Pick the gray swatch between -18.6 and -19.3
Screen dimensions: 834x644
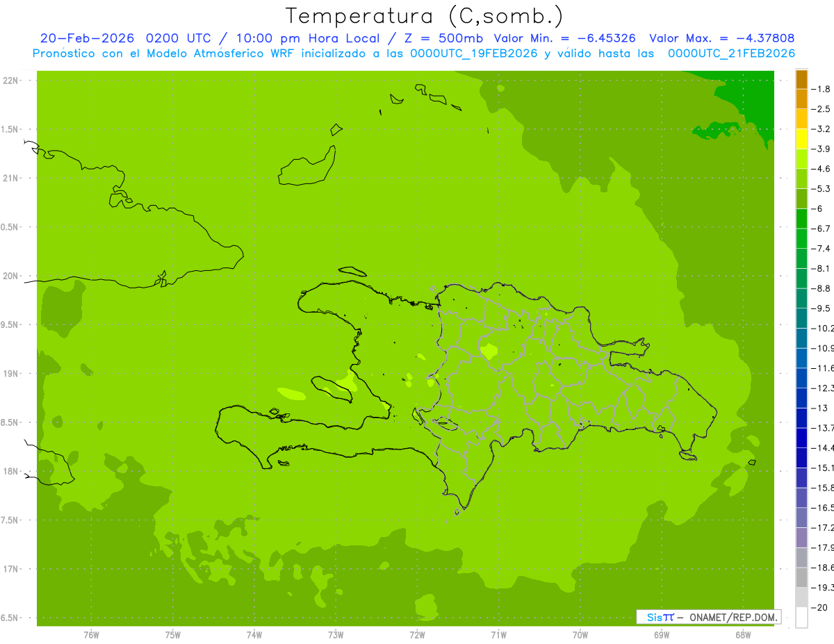pyautogui.click(x=801, y=577)
